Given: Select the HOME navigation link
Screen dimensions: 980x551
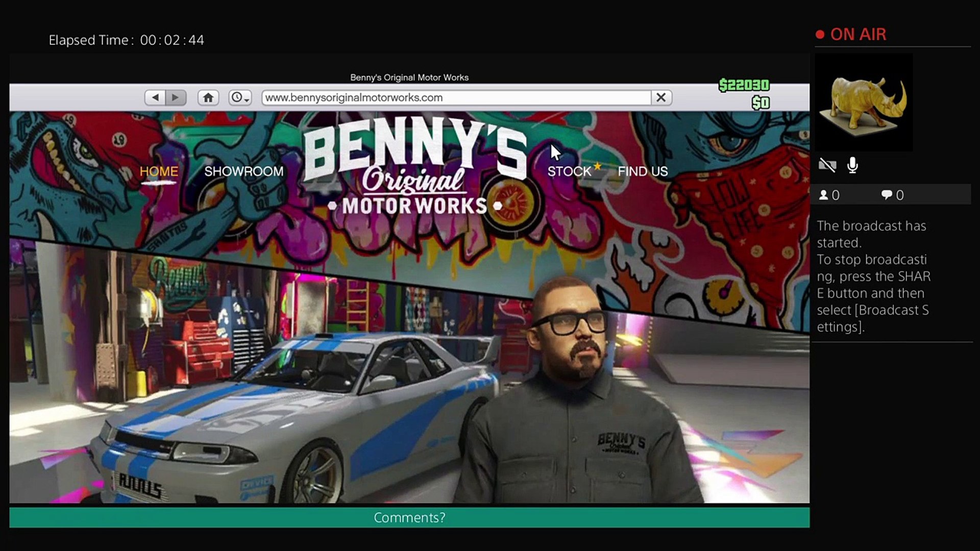Looking at the screenshot, I should pos(158,171).
